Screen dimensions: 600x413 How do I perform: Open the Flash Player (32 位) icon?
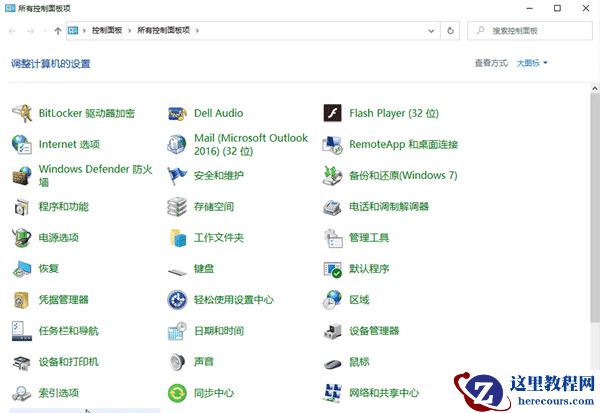coord(333,113)
